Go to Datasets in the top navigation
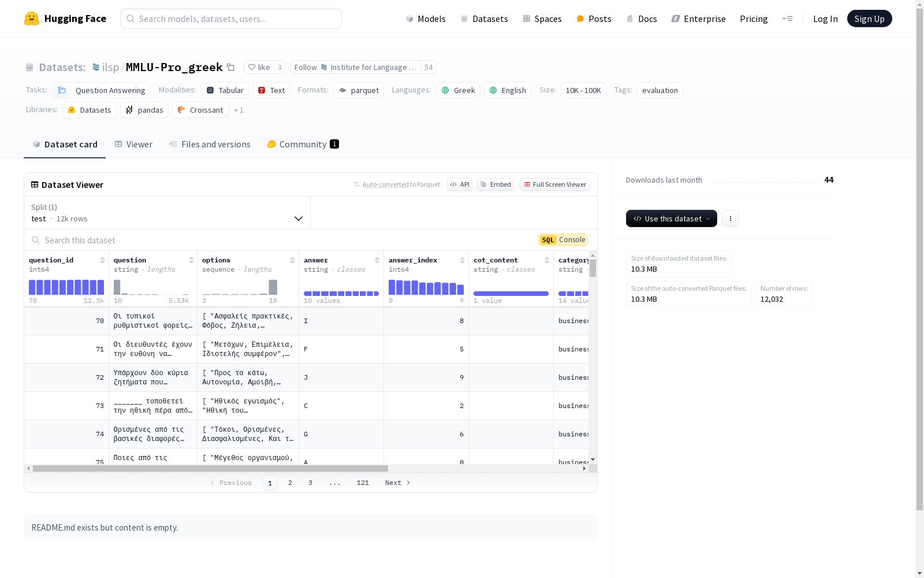 tap(484, 18)
